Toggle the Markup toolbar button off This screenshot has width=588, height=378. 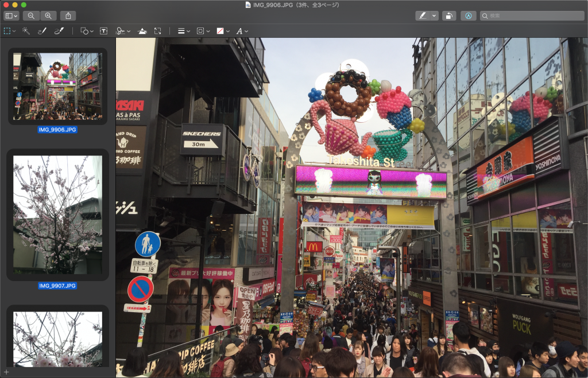point(469,16)
